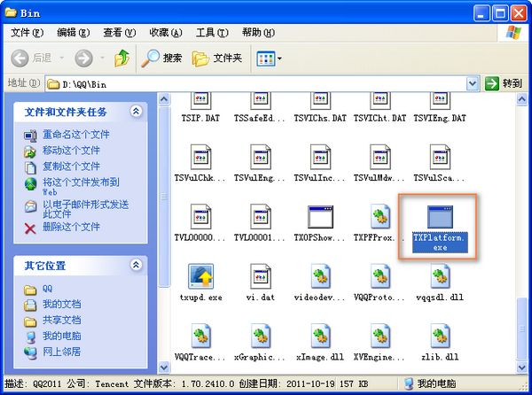Open 我的电脑 from other places
The height and width of the screenshot is (395, 532).
[x=62, y=336]
